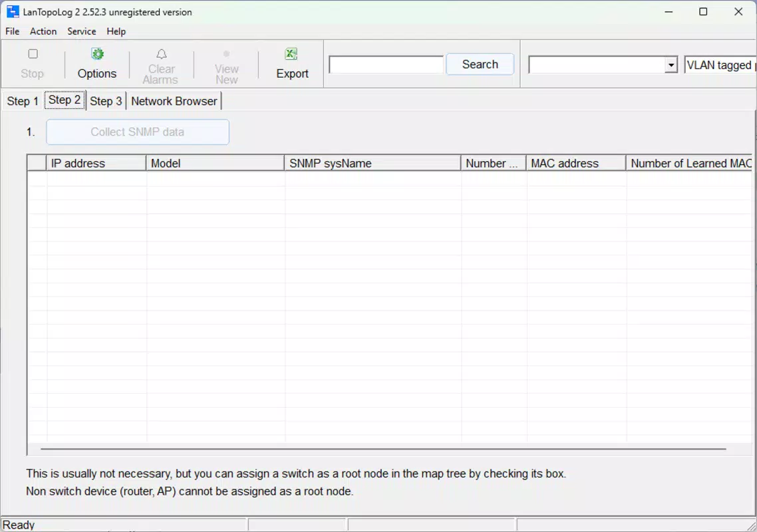This screenshot has width=757, height=532.
Task: Click the Number of Learned MAC column header
Action: coord(690,163)
